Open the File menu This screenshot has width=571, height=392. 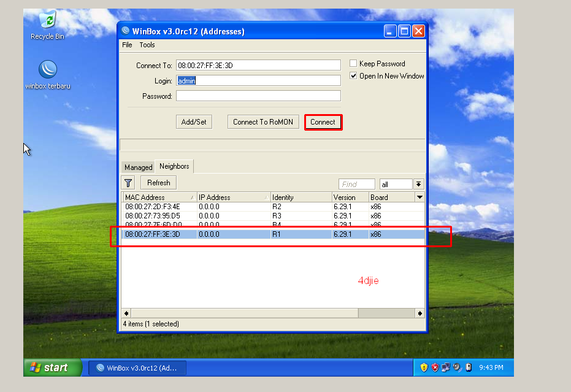127,45
